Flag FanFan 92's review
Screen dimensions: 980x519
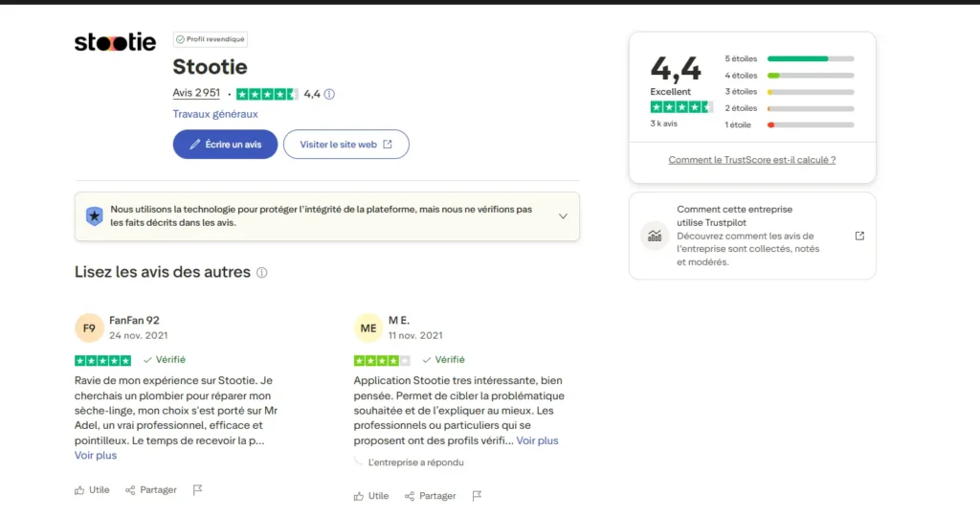pos(198,489)
